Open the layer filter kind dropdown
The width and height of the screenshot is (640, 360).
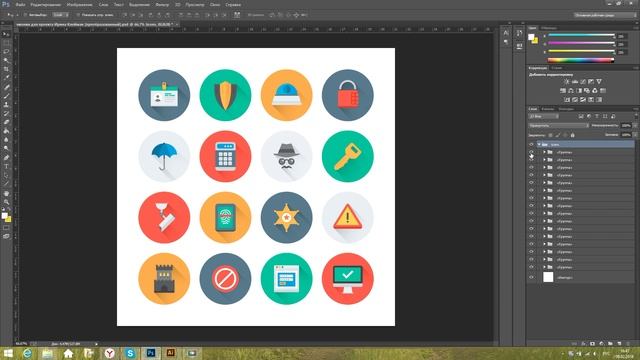click(544, 116)
